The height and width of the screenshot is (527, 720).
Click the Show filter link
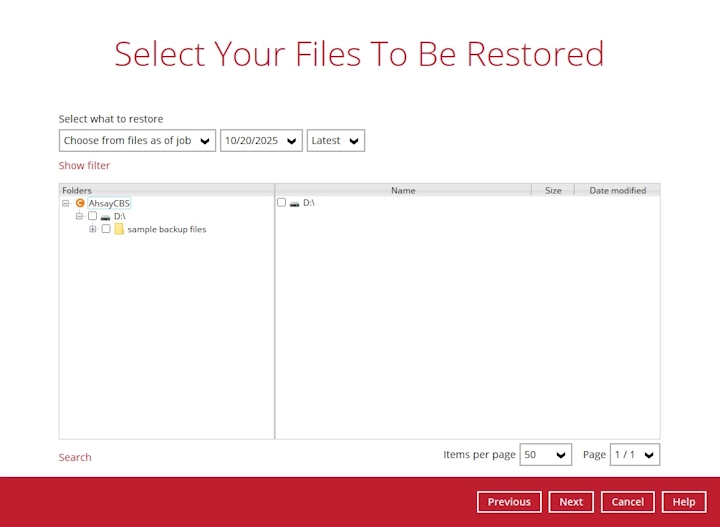tap(84, 165)
